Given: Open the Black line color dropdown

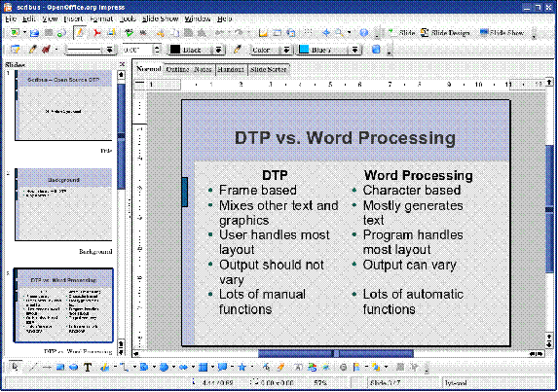Looking at the screenshot, I should tap(219, 50).
